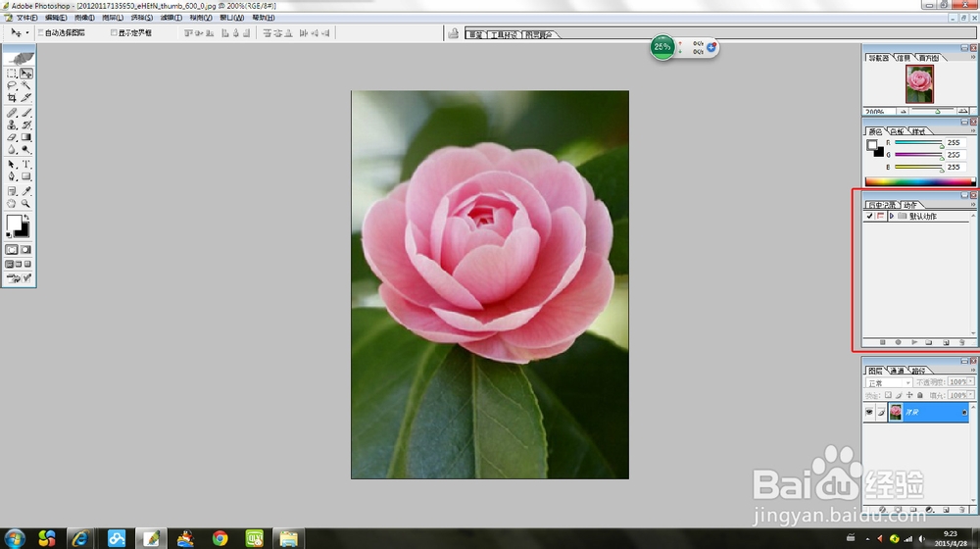
Task: Toggle the auto-select layer checkbox
Action: pyautogui.click(x=40, y=32)
